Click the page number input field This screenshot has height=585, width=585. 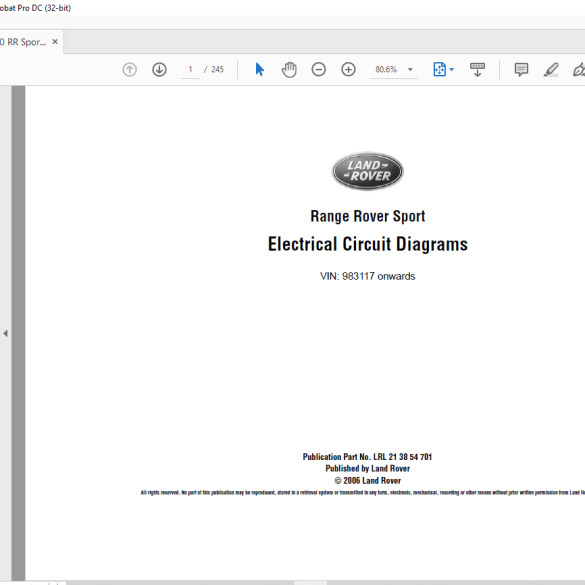click(190, 69)
